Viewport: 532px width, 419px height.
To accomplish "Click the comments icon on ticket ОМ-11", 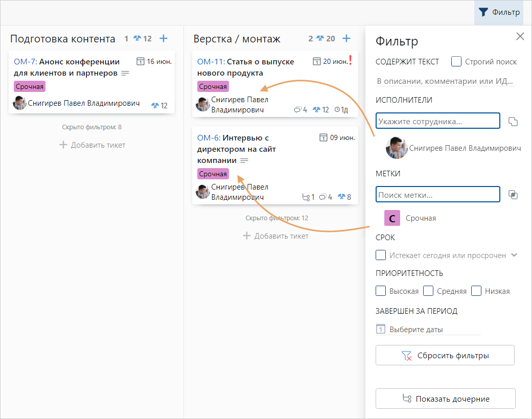I will [297, 110].
